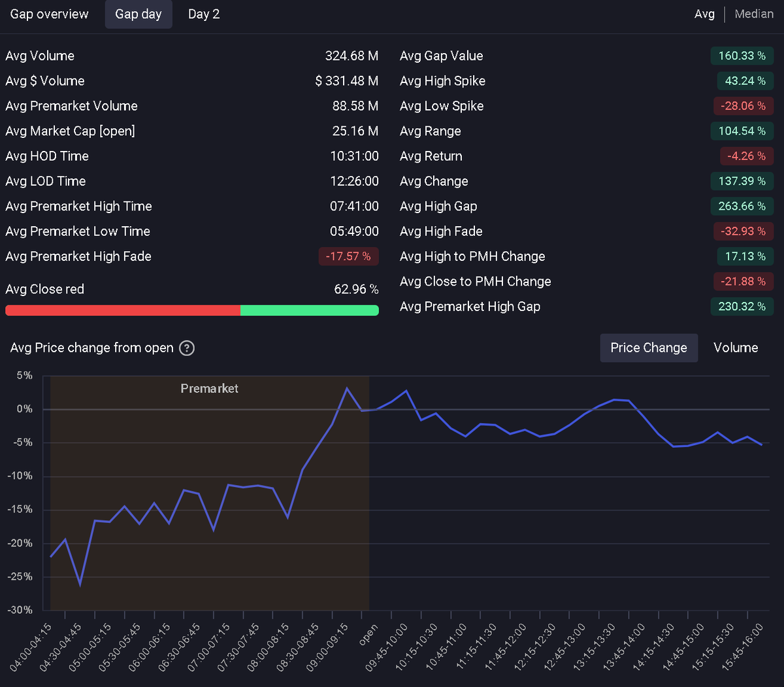The height and width of the screenshot is (687, 784).
Task: Click the Avg Market Cap value 25.16 M
Action: coord(355,131)
